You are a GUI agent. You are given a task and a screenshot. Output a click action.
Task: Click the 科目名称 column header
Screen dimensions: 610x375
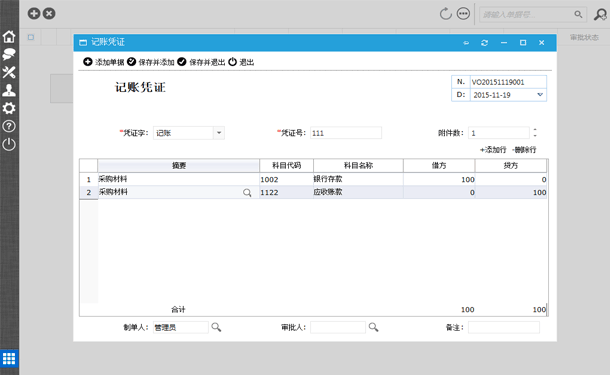click(358, 165)
